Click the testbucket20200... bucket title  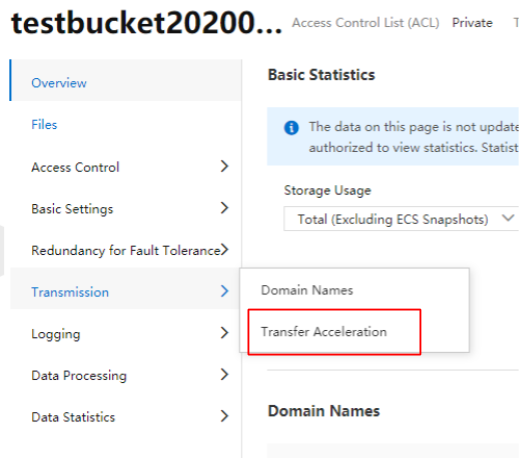pyautogui.click(x=147, y=23)
